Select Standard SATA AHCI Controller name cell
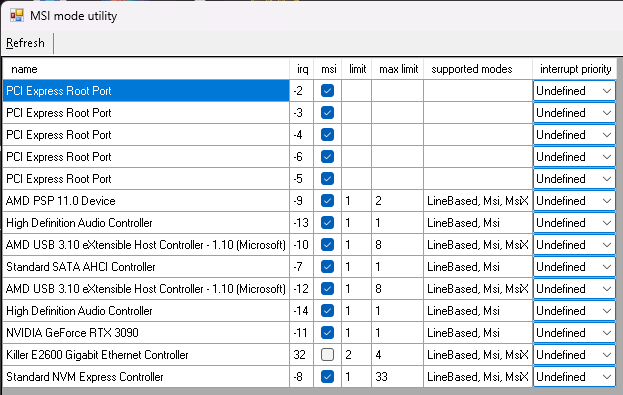This screenshot has width=623, height=395. [x=146, y=267]
